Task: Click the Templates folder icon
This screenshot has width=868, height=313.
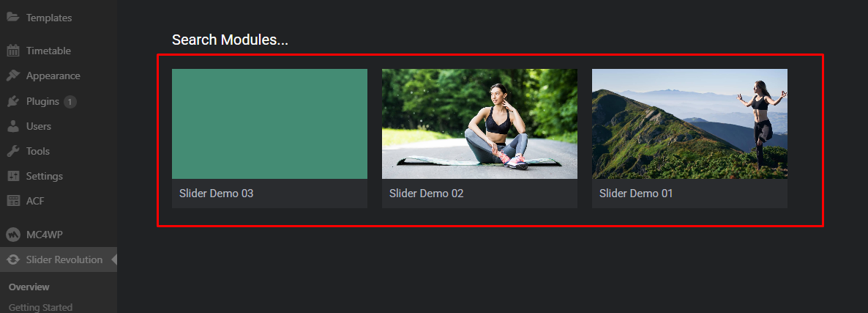Action: pyautogui.click(x=13, y=17)
